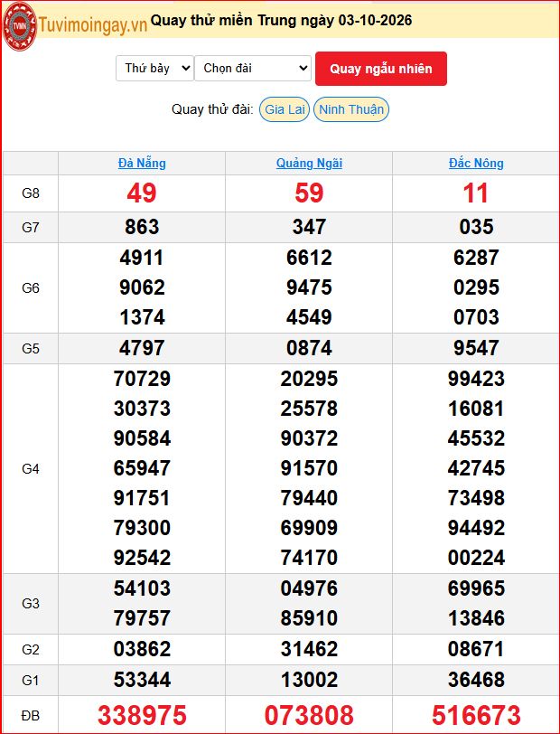Click G7 value 347
The height and width of the screenshot is (734, 560).
point(309,227)
